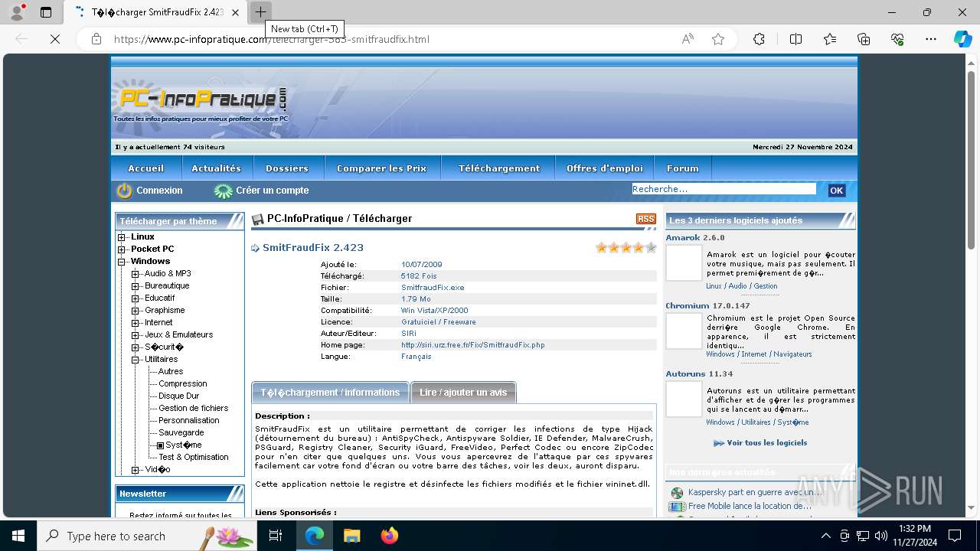Image resolution: width=980 pixels, height=551 pixels.
Task: Click the browser stop-loading X icon
Action: tap(55, 39)
